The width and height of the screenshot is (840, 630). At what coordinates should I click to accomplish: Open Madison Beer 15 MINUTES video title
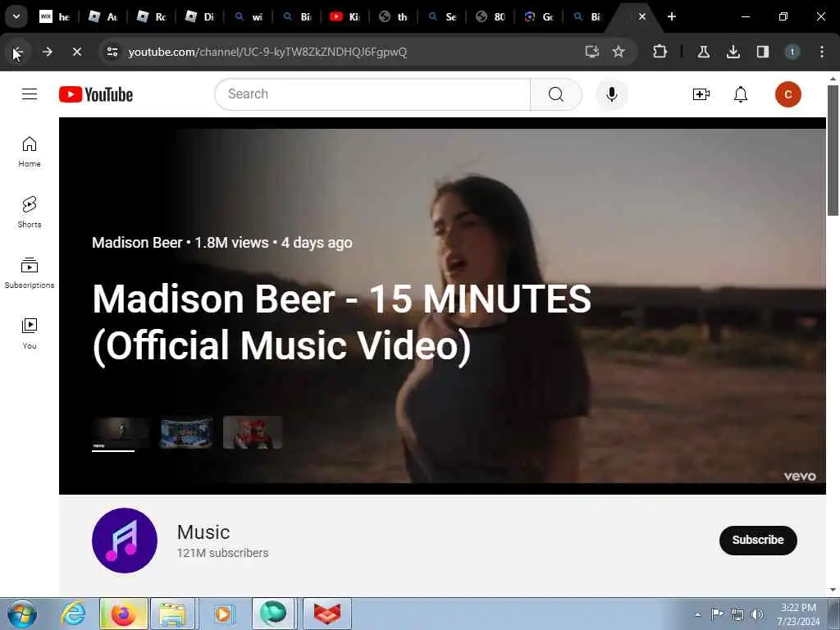(x=342, y=322)
